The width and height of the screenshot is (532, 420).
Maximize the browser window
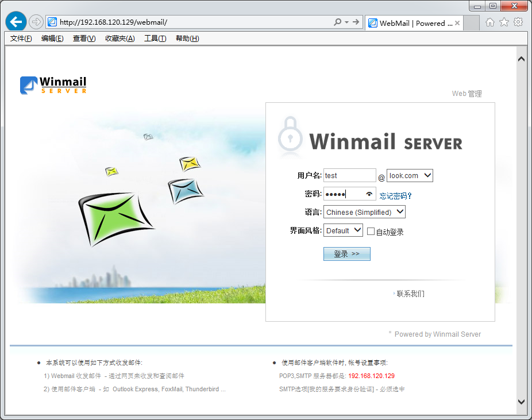[x=493, y=6]
